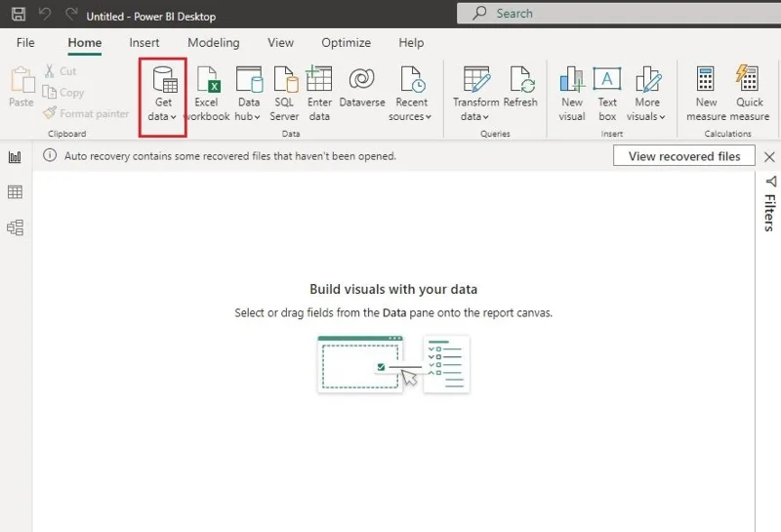Click the Cut scissors icon

(50, 71)
